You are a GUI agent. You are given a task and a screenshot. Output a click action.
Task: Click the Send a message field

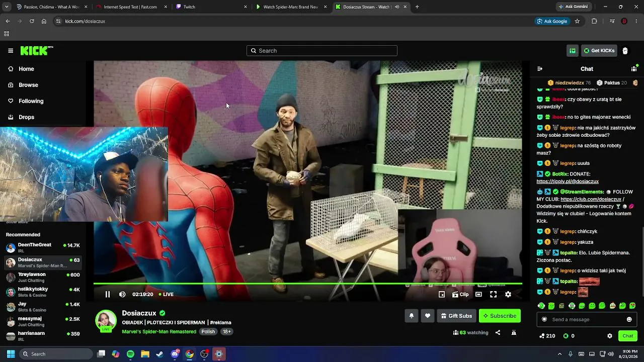point(587,319)
